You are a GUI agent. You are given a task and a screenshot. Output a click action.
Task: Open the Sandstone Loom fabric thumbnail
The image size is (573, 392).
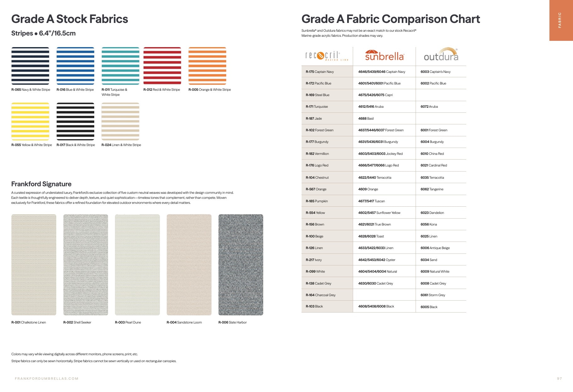click(x=189, y=265)
